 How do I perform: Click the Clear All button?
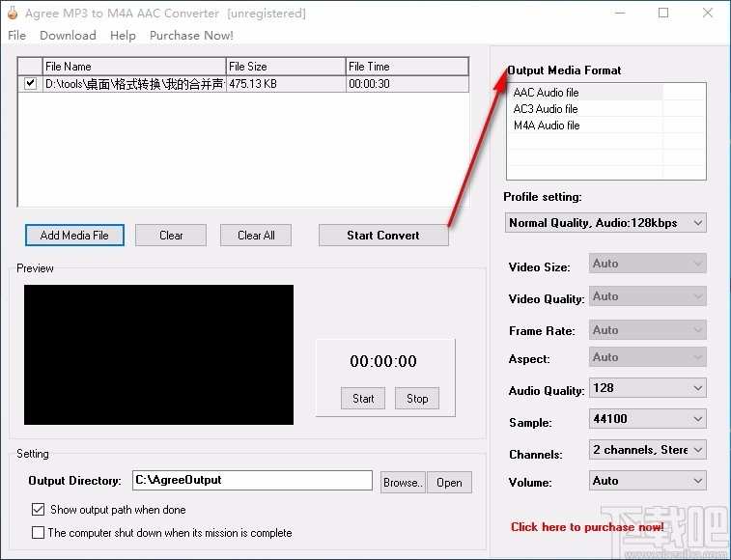(x=256, y=235)
